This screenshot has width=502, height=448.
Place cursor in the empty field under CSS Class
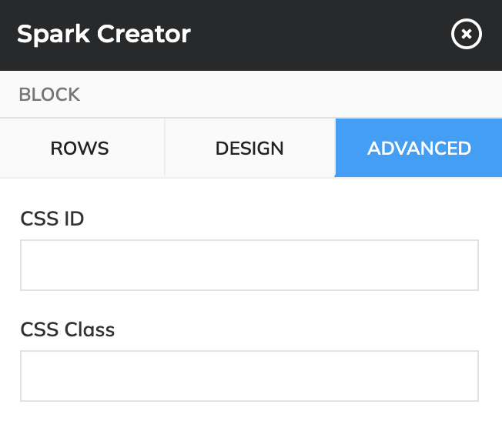click(249, 376)
